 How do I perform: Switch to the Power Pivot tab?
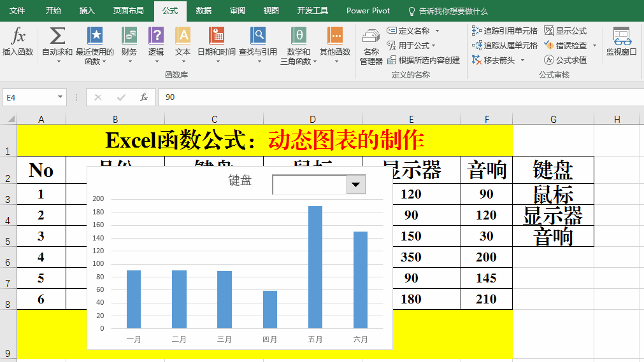point(368,11)
